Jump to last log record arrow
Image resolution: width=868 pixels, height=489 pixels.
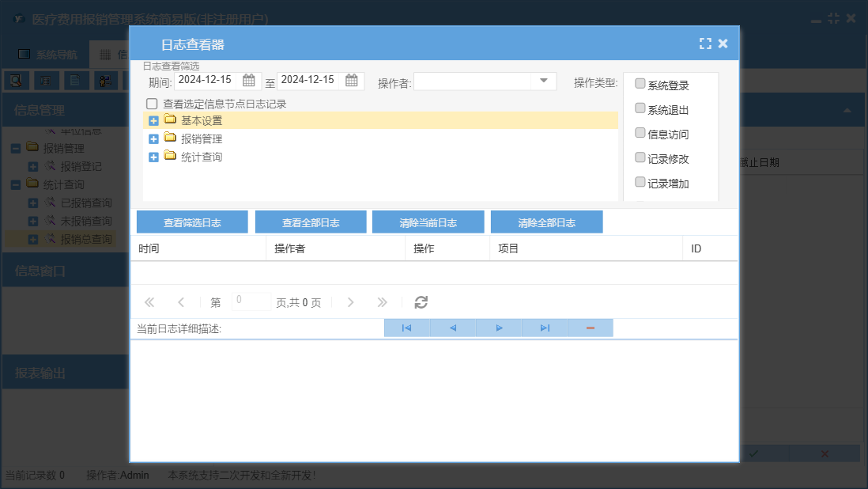[545, 328]
